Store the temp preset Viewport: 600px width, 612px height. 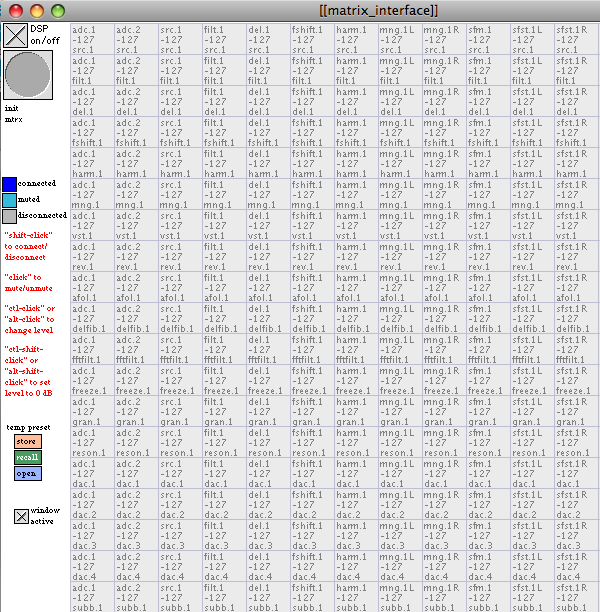[x=27, y=441]
